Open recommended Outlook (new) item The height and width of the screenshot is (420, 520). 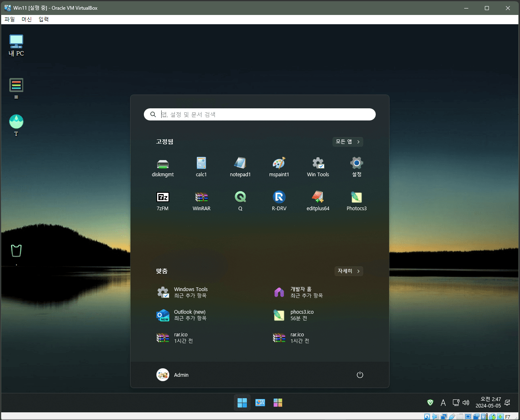pos(181,315)
